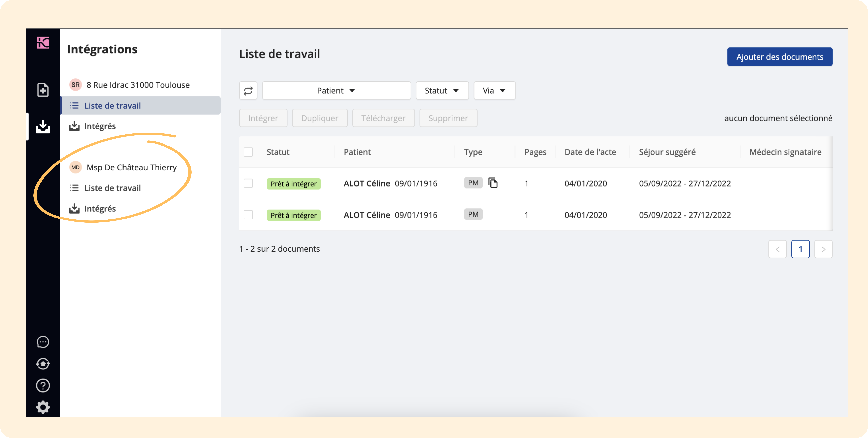Click the Statut column header
868x438 pixels.
click(278, 152)
